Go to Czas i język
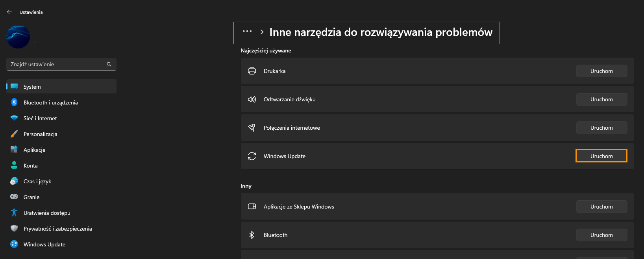Image resolution: width=644 pixels, height=259 pixels. coord(61,181)
